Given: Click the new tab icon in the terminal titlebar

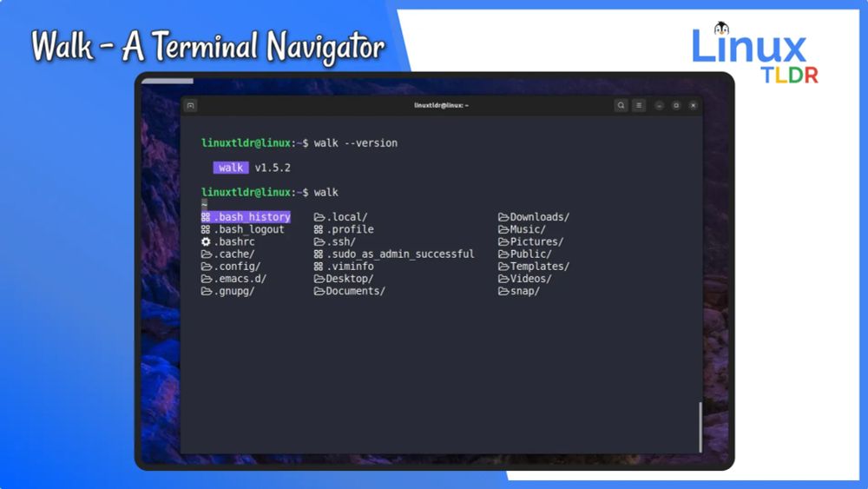Looking at the screenshot, I should 190,105.
